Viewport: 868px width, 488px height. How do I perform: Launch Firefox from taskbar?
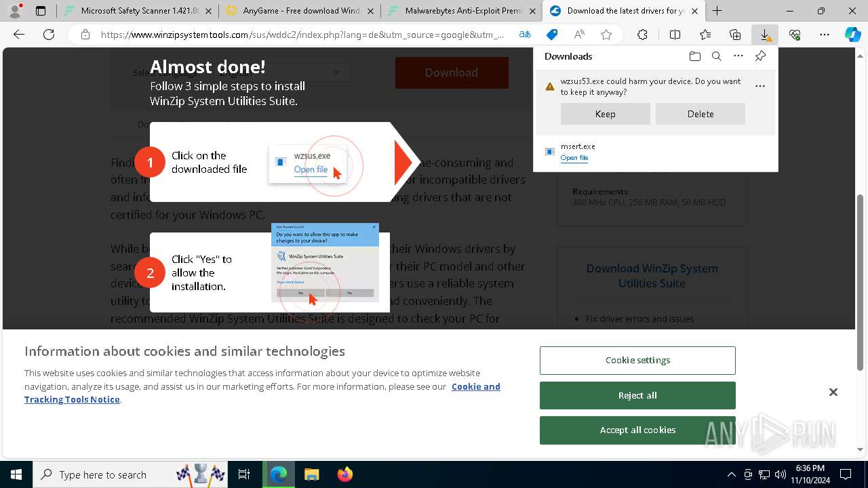pos(344,474)
